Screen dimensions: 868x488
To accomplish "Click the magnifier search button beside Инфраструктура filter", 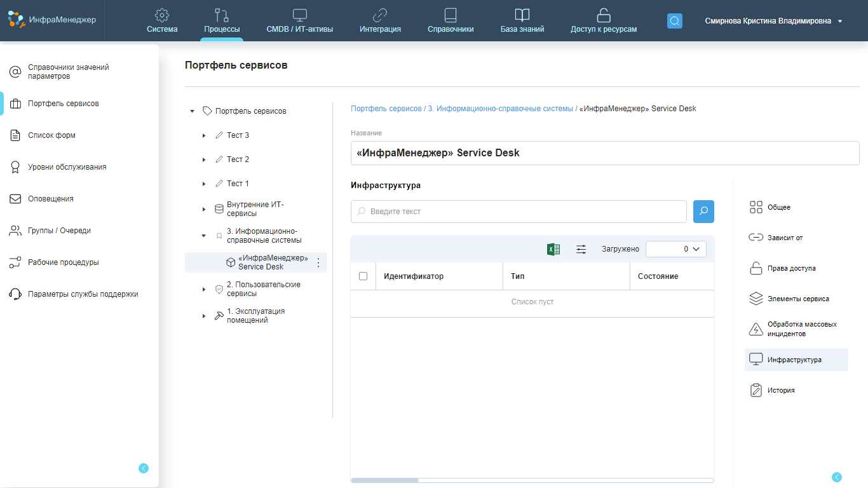I will point(703,212).
